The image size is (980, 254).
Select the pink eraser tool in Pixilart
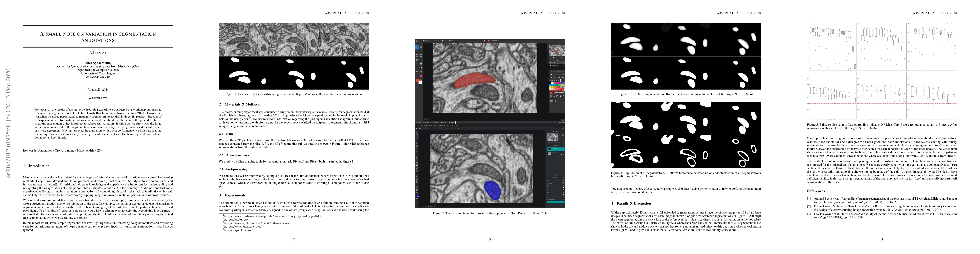coord(421,48)
